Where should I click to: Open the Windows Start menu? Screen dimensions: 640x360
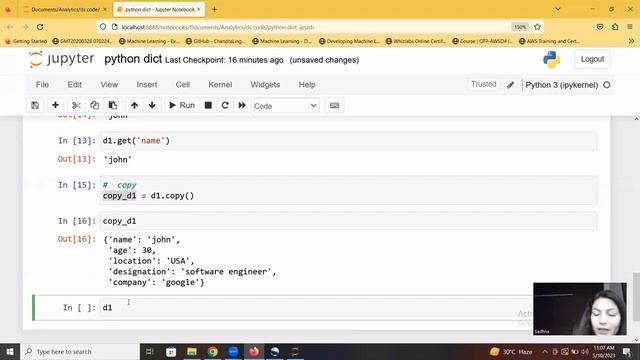(10, 351)
